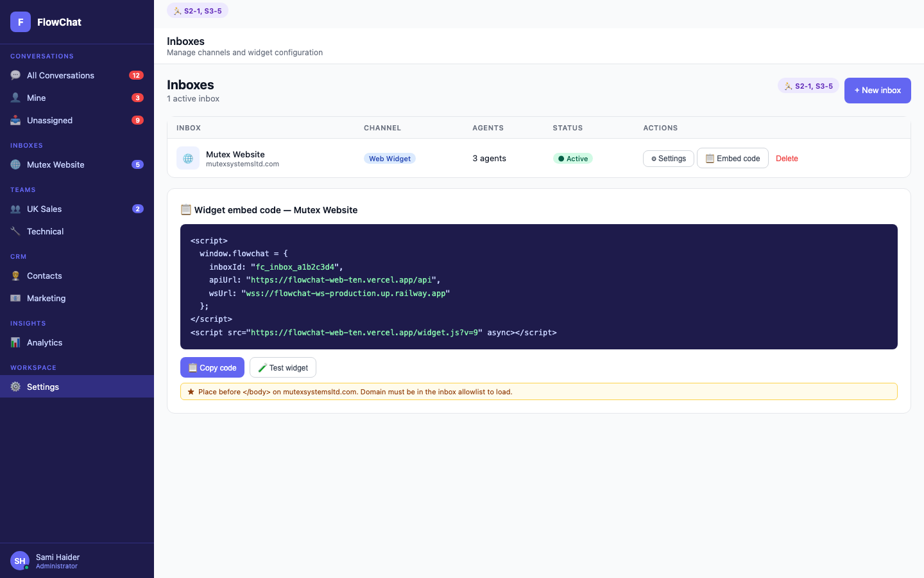Click the ACTIONS column header
Viewport: 924px width, 578px height.
click(660, 128)
